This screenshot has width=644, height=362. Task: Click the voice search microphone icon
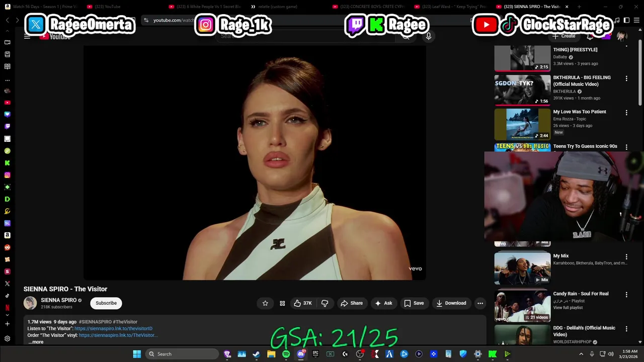428,36
